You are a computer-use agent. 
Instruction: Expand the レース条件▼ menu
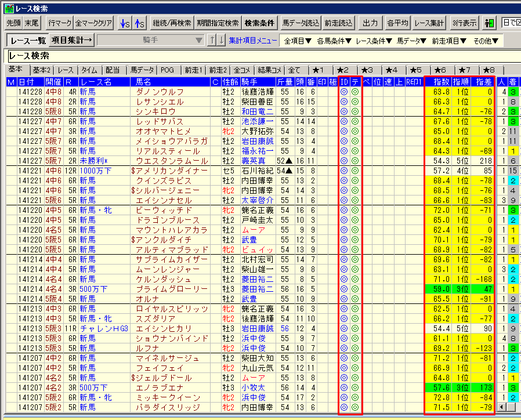[x=374, y=41]
